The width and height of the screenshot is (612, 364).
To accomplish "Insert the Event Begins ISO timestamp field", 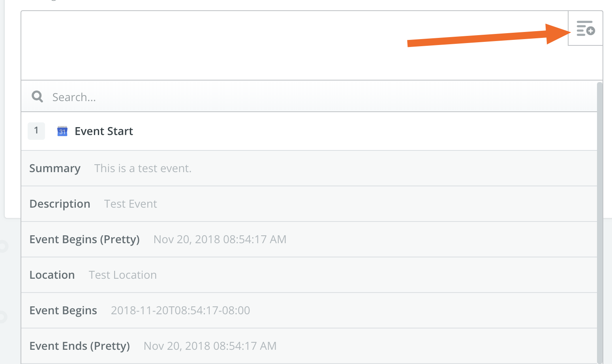I will [309, 310].
